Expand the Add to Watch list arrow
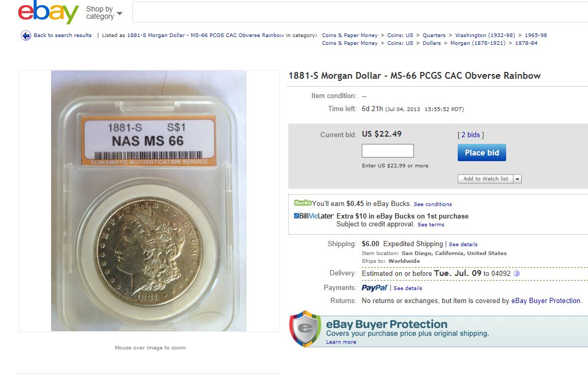Image resolution: width=588 pixels, height=375 pixels. (518, 179)
